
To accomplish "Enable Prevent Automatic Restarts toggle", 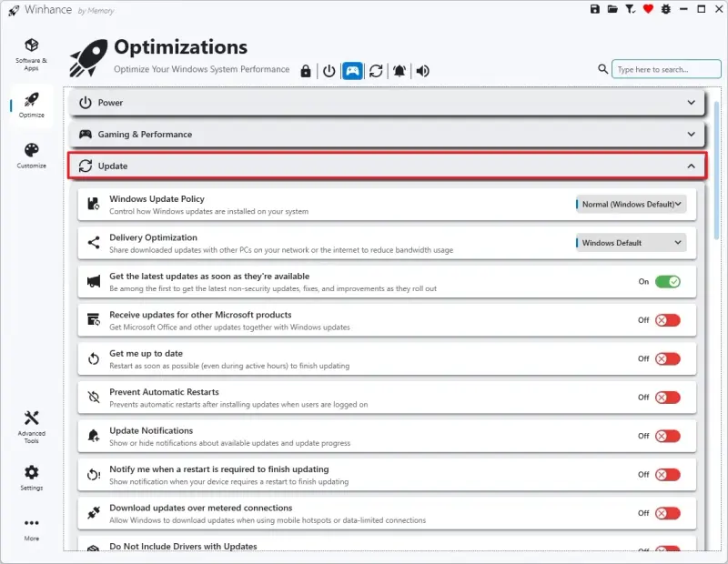I will click(x=667, y=398).
